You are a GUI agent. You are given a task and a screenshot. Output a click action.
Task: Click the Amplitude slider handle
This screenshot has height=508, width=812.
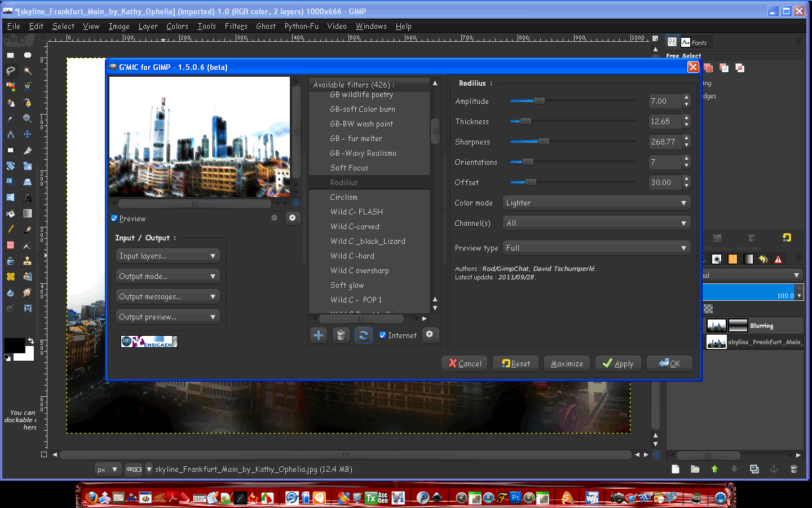pos(539,101)
